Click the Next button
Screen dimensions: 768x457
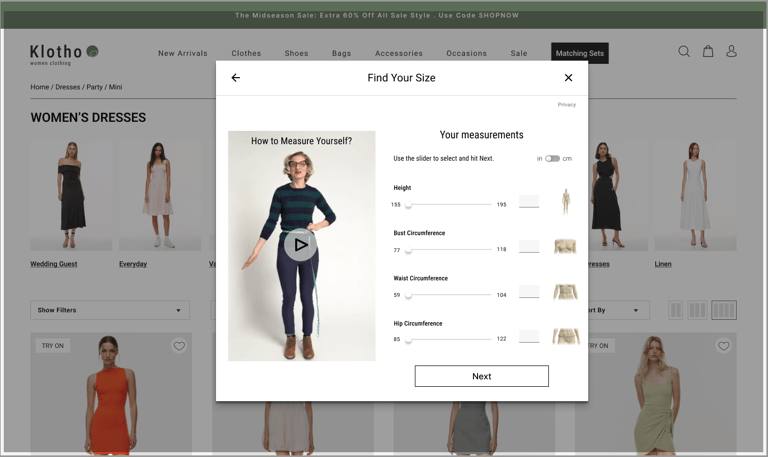481,376
